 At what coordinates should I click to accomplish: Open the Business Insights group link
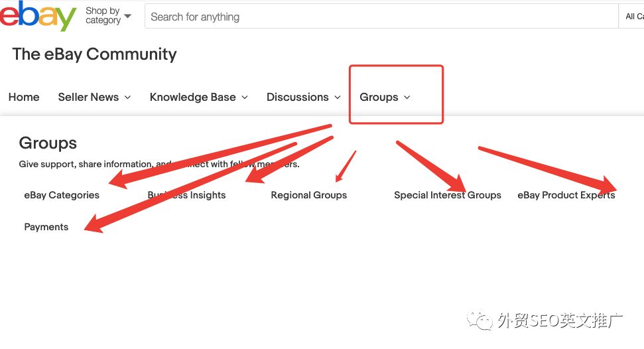point(186,195)
